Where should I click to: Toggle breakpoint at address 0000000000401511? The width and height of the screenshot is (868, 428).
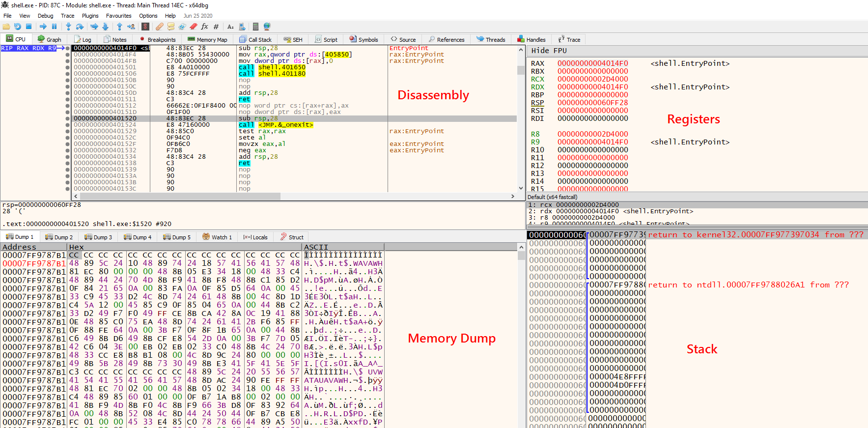pos(68,99)
